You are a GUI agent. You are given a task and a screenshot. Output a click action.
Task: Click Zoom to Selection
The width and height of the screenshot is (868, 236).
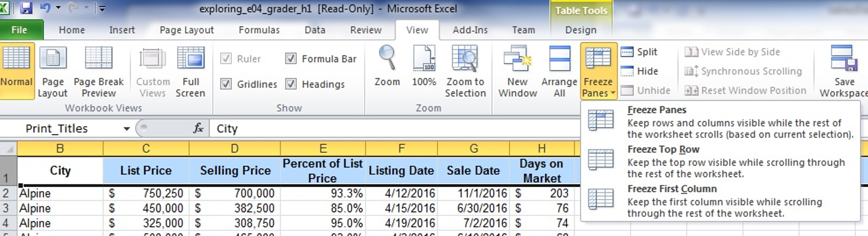point(465,71)
